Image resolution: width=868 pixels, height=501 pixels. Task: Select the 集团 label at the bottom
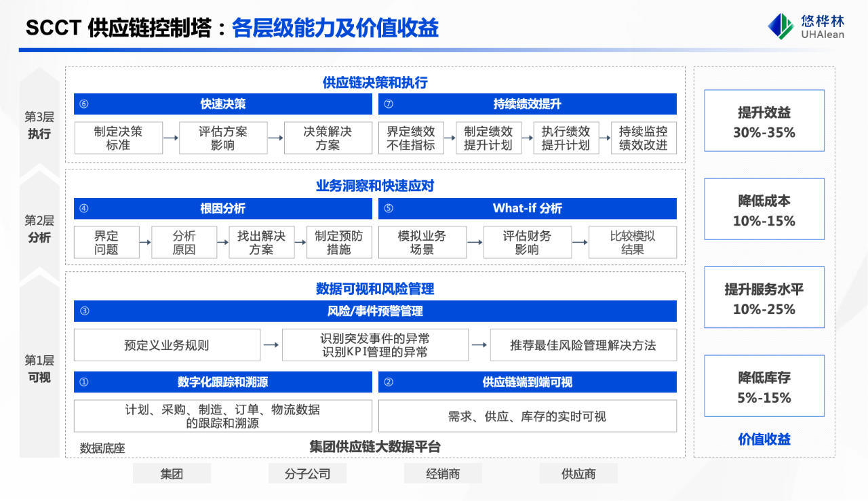(x=172, y=473)
